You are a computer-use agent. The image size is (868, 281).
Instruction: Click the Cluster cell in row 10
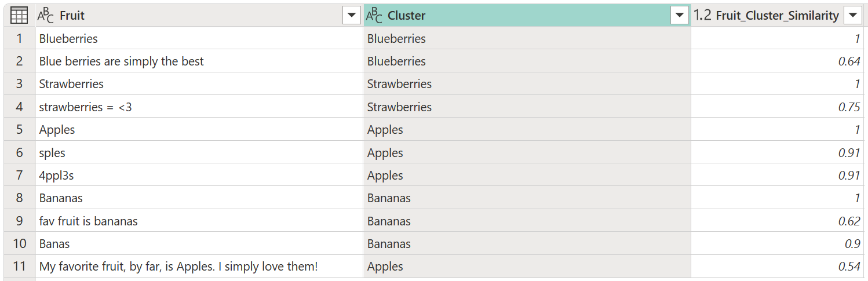pos(527,244)
